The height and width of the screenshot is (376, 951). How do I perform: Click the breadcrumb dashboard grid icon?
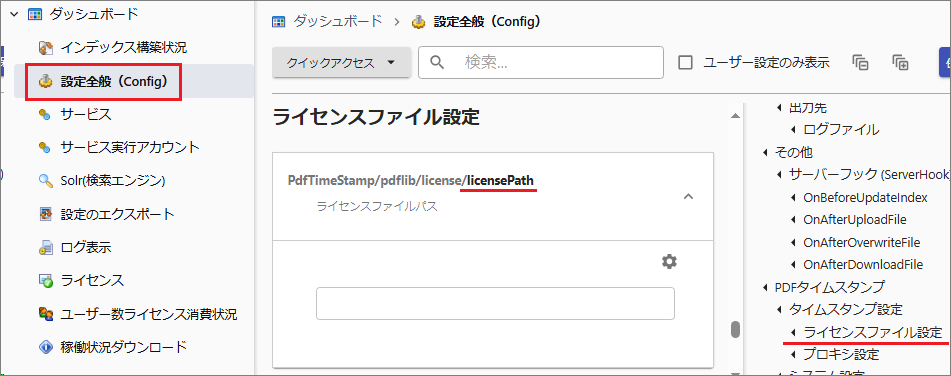point(279,22)
